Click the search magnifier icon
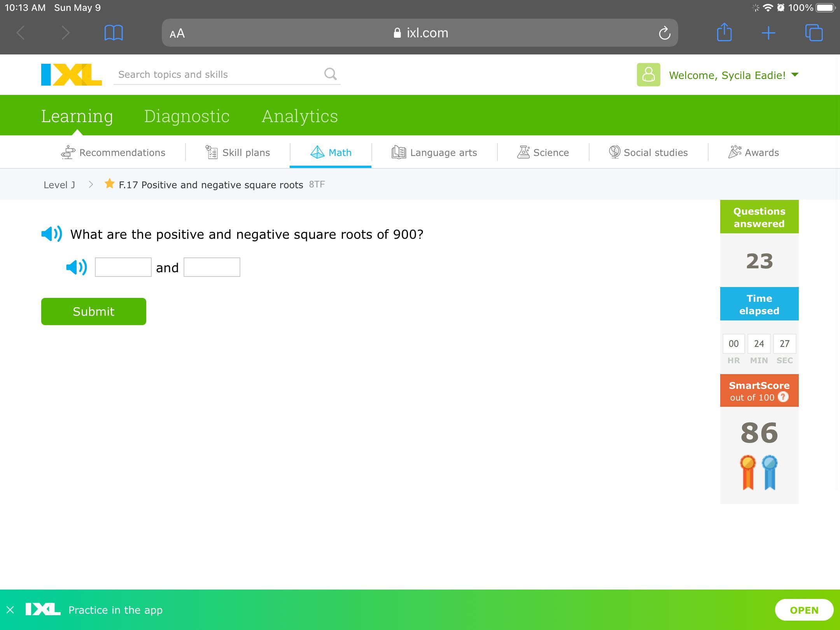 (x=330, y=74)
